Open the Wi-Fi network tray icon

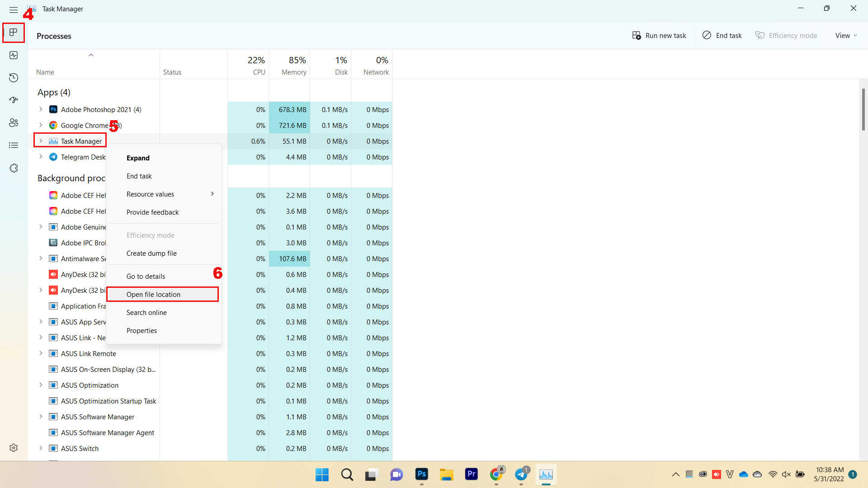773,474
